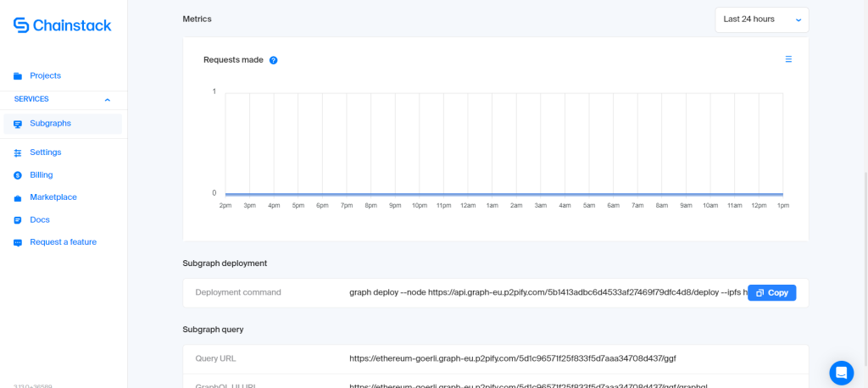Click the Marketplace bag icon
The width and height of the screenshot is (868, 388).
18,197
